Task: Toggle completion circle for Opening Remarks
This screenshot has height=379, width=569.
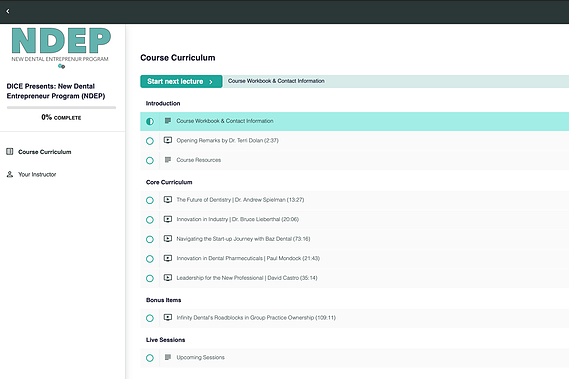Action: (150, 141)
